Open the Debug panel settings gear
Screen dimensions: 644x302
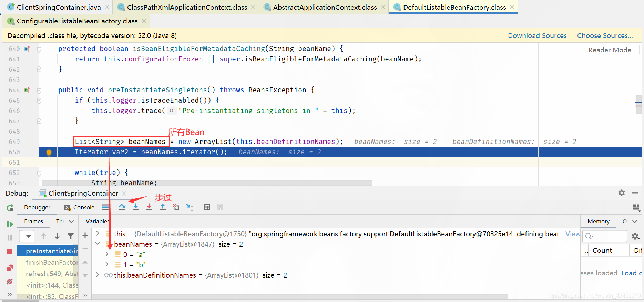point(622,193)
